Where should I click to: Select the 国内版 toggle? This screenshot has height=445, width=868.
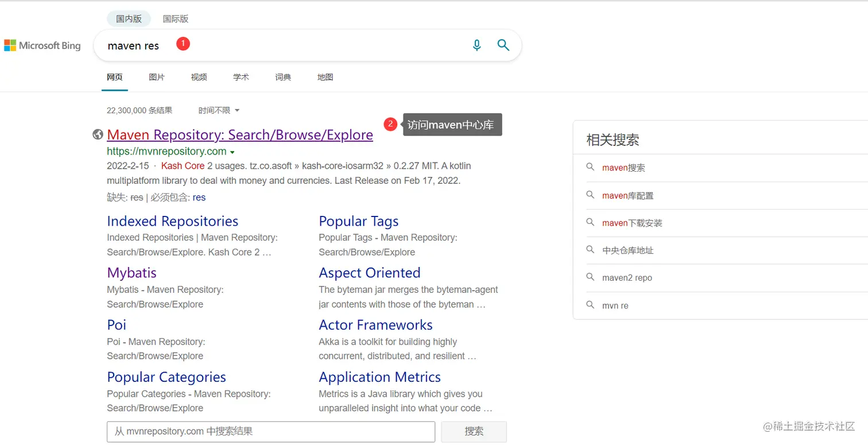[x=129, y=19]
